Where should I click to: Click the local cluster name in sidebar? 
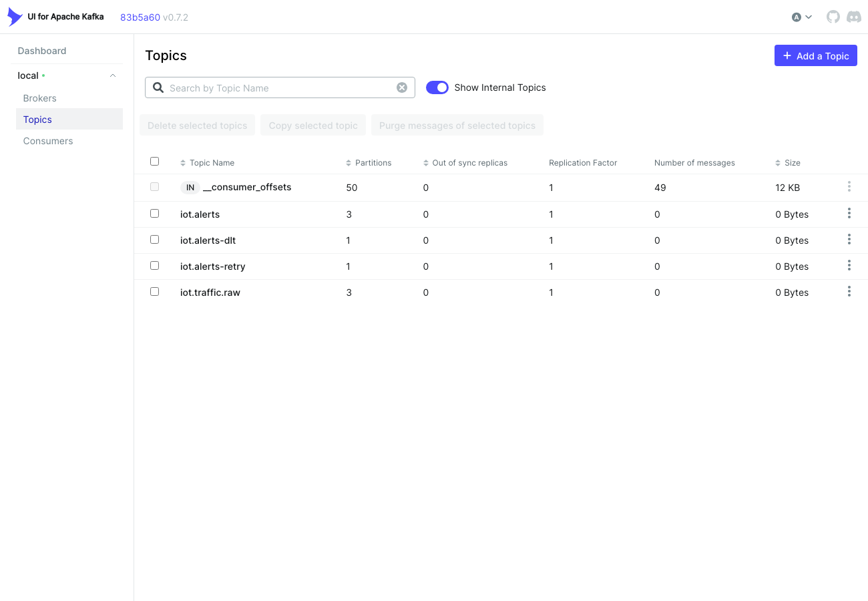tap(28, 75)
